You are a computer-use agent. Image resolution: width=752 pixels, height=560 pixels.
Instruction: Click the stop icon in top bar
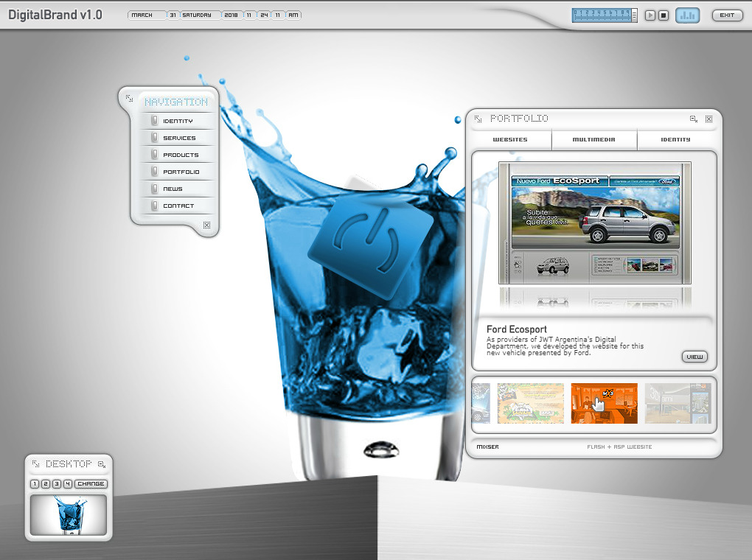click(664, 15)
